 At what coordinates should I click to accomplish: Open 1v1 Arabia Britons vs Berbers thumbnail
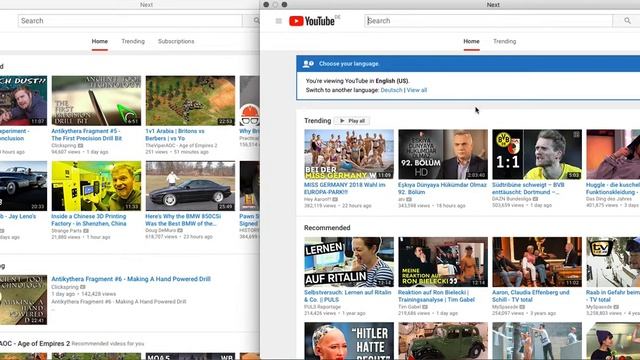point(190,100)
